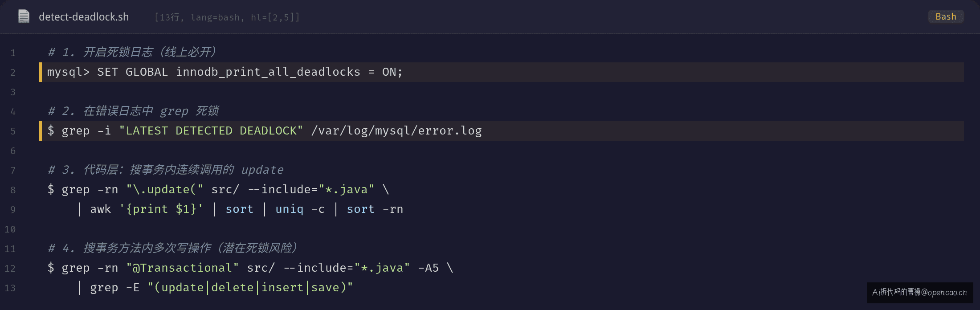Select the detect-deadlock.sh file name
The width and height of the screenshot is (980, 310).
pos(84,17)
